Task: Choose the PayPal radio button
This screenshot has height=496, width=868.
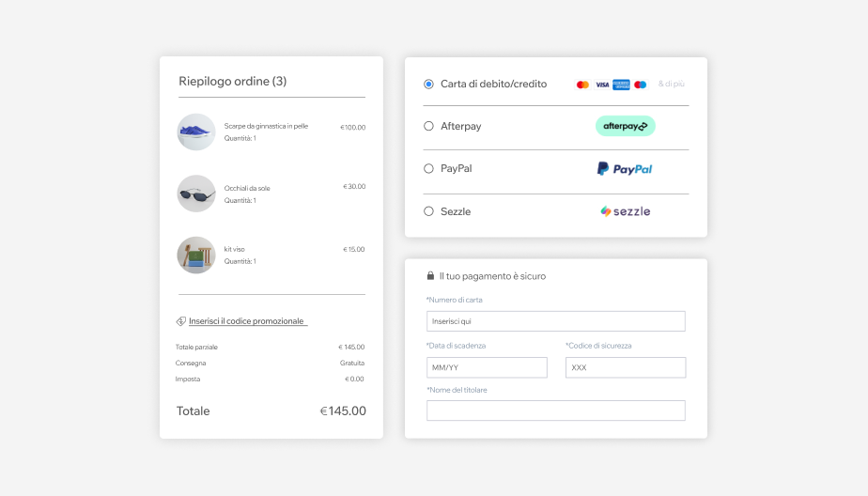Action: click(428, 169)
